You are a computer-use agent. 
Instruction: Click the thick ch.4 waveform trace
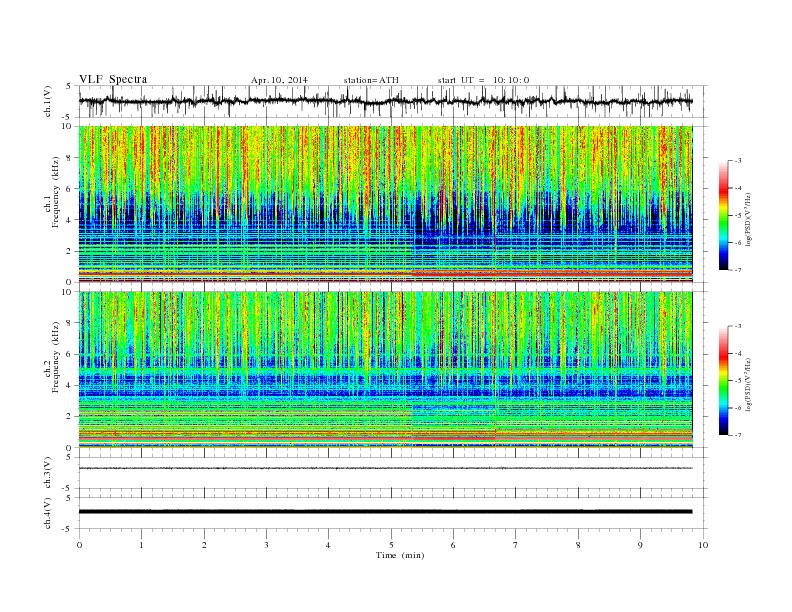pyautogui.click(x=385, y=512)
